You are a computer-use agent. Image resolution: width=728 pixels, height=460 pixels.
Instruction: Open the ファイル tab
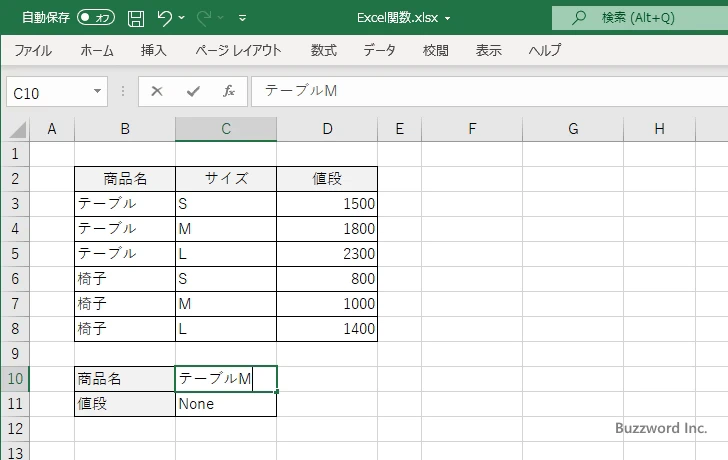point(33,50)
